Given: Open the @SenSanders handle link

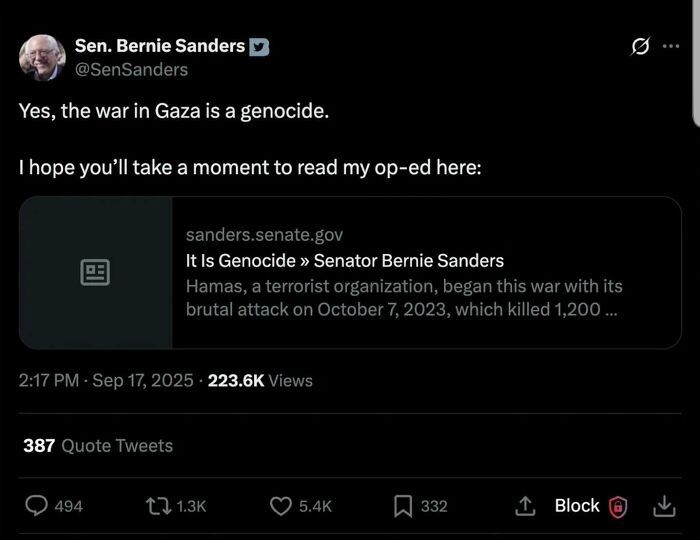Looking at the screenshot, I should [131, 69].
